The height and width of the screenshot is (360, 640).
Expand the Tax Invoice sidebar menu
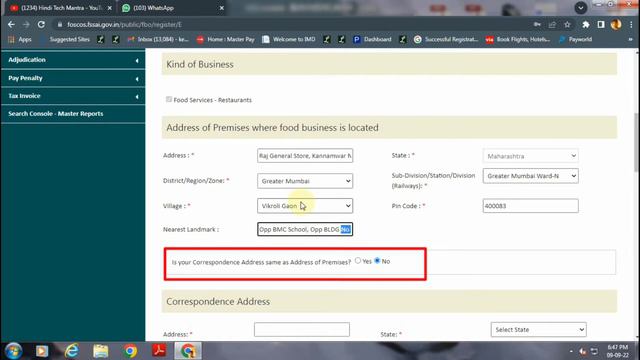click(73, 96)
